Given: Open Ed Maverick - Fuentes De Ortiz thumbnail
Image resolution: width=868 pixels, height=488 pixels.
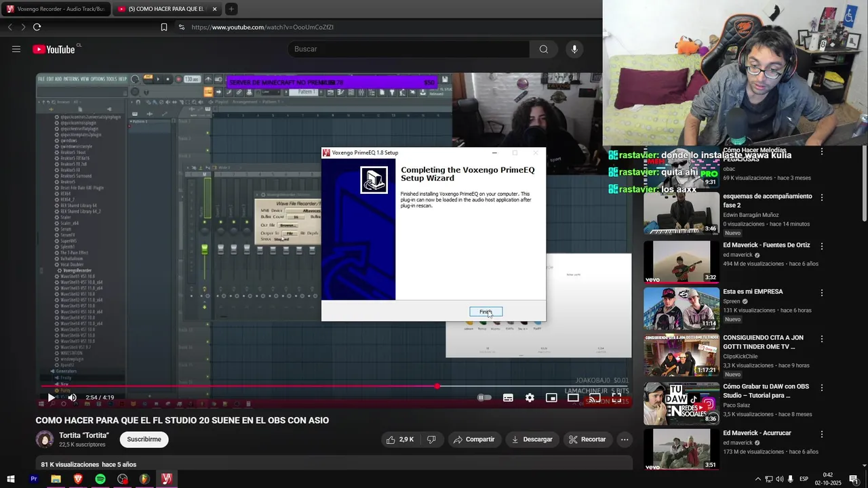Looking at the screenshot, I should pyautogui.click(x=682, y=262).
